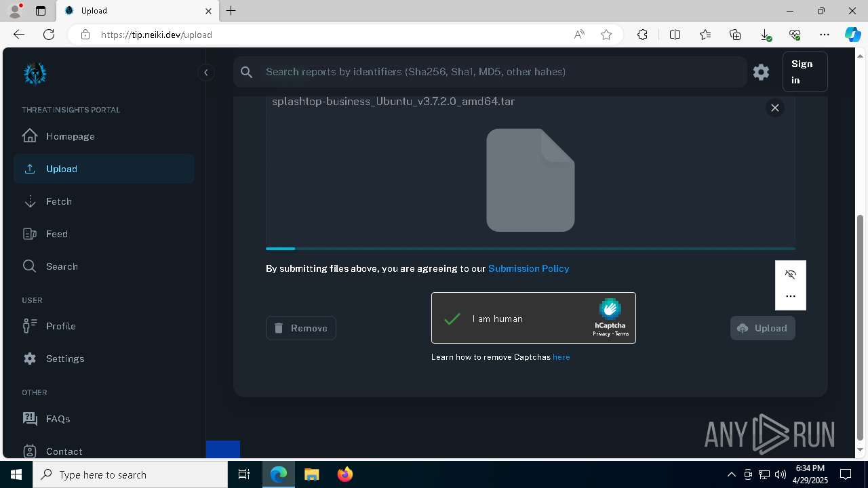View site information lock icon
The height and width of the screenshot is (488, 868).
tap(85, 35)
